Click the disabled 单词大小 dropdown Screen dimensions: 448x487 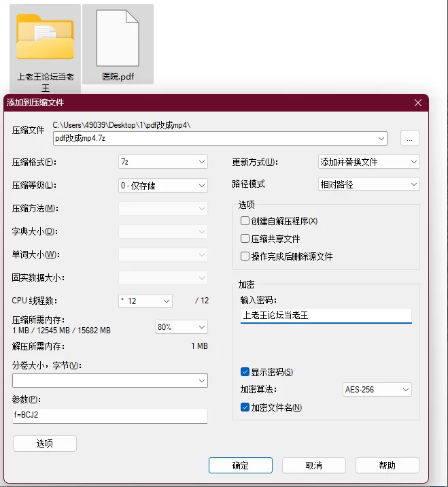(x=163, y=255)
